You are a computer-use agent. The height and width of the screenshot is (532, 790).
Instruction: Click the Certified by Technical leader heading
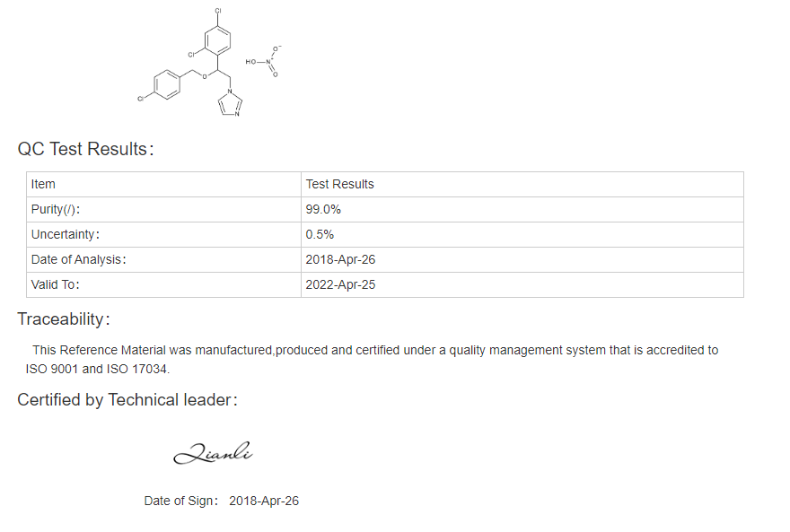pos(127,399)
